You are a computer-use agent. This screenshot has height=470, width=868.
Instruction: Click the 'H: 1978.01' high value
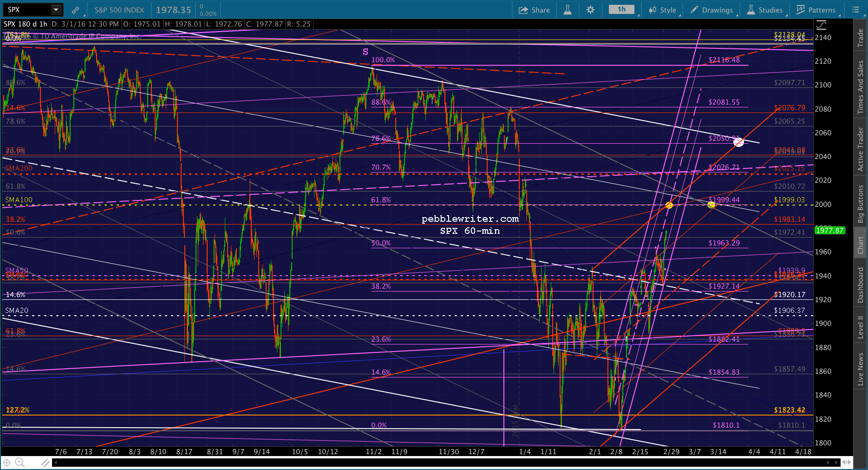click(183, 24)
